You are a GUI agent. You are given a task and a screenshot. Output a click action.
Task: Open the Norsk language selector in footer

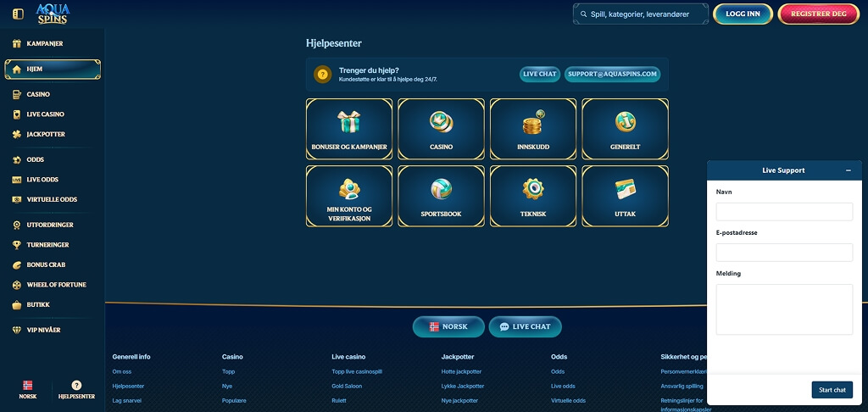[x=448, y=326]
